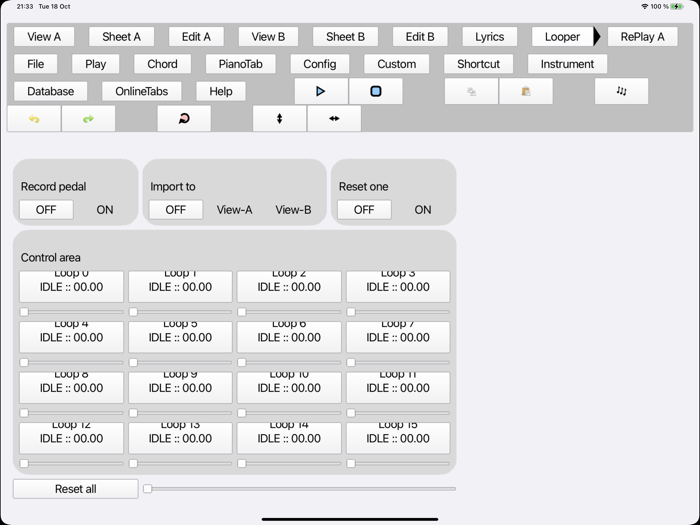Trigger the Loop 11 button
700x525 pixels.
pos(398,388)
